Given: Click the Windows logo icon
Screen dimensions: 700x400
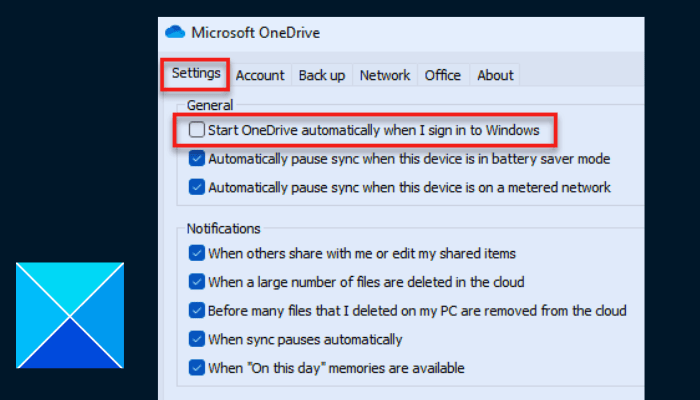Looking at the screenshot, I should (70, 317).
